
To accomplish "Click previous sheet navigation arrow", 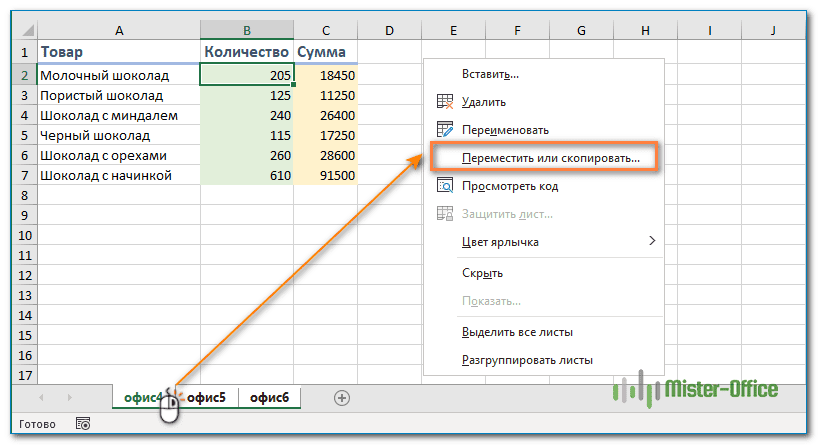I will [x=41, y=398].
